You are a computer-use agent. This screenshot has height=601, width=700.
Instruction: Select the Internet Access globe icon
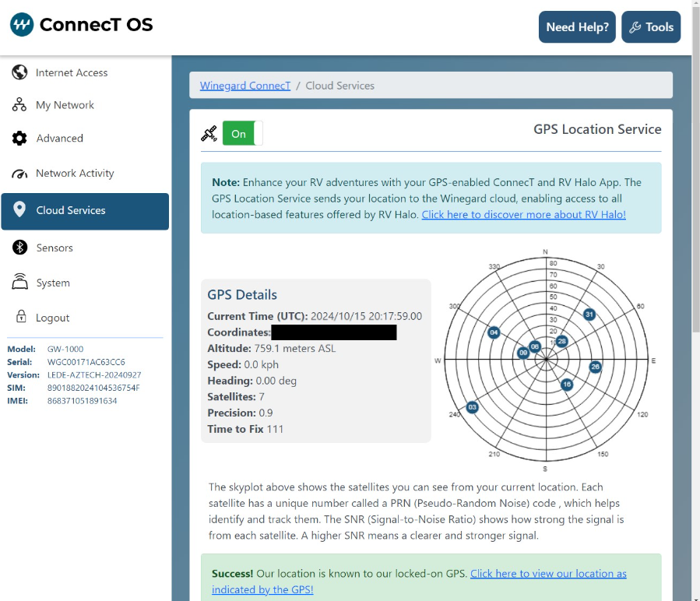[19, 72]
